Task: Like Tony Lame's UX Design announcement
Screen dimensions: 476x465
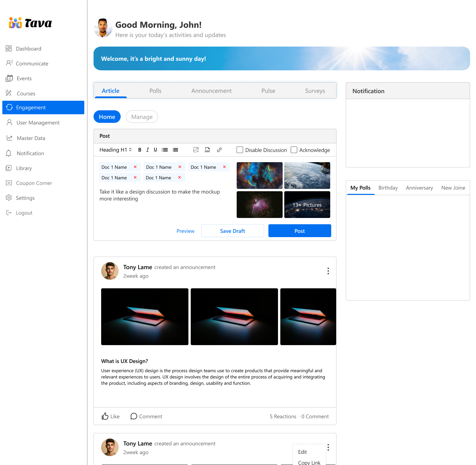Action: coord(111,416)
